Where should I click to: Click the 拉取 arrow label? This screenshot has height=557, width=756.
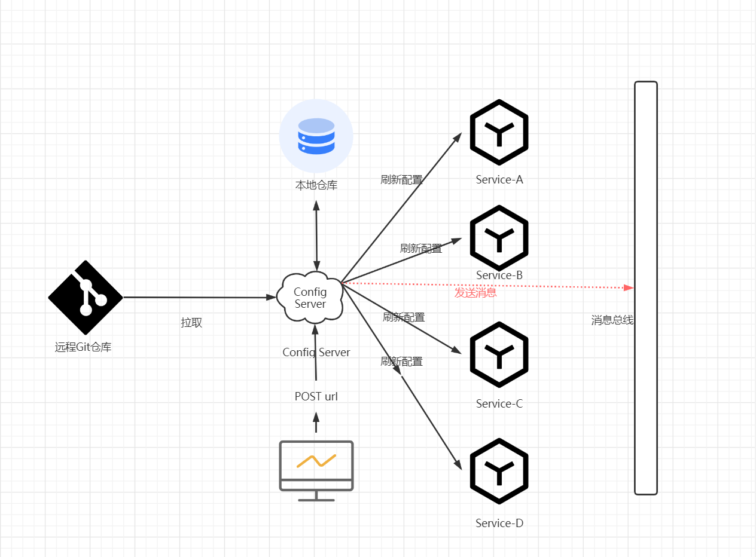191,323
